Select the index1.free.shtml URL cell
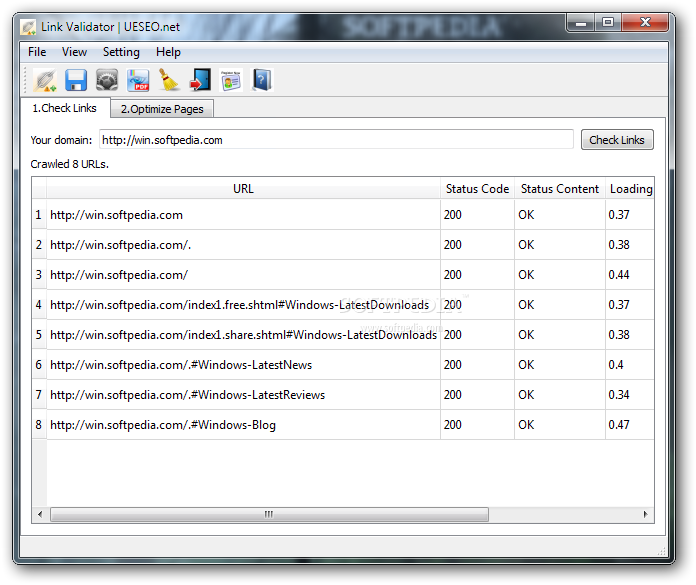Screen dimensions: 696x585 point(243,305)
